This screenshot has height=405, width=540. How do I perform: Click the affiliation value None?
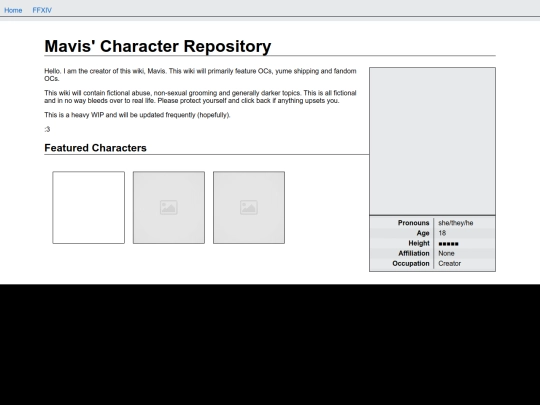tap(446, 253)
